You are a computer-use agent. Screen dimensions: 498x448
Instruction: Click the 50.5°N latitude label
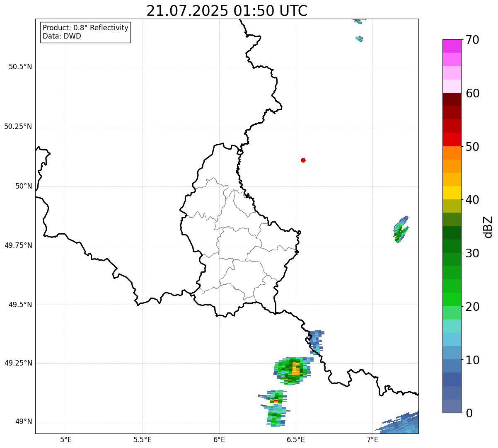click(x=20, y=67)
